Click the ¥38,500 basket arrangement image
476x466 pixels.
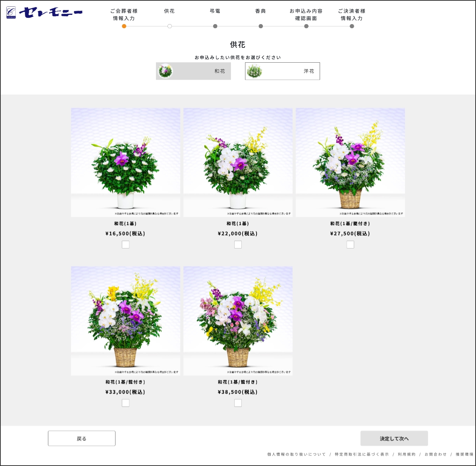click(x=238, y=321)
